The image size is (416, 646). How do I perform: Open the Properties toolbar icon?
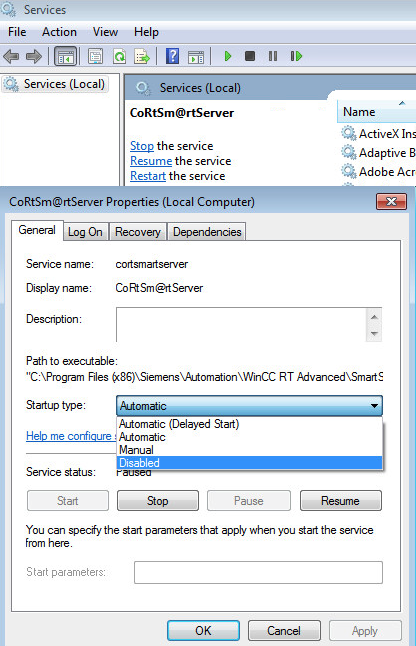[x=96, y=56]
